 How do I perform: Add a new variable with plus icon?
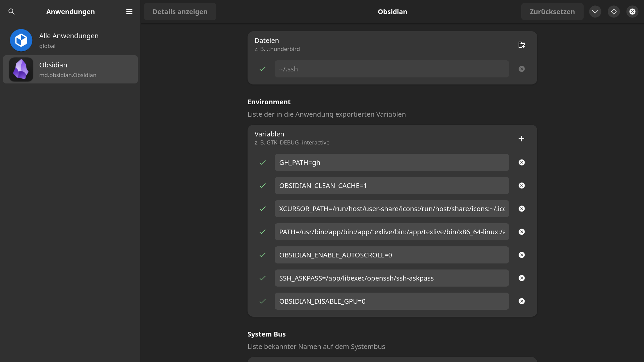[x=521, y=138]
